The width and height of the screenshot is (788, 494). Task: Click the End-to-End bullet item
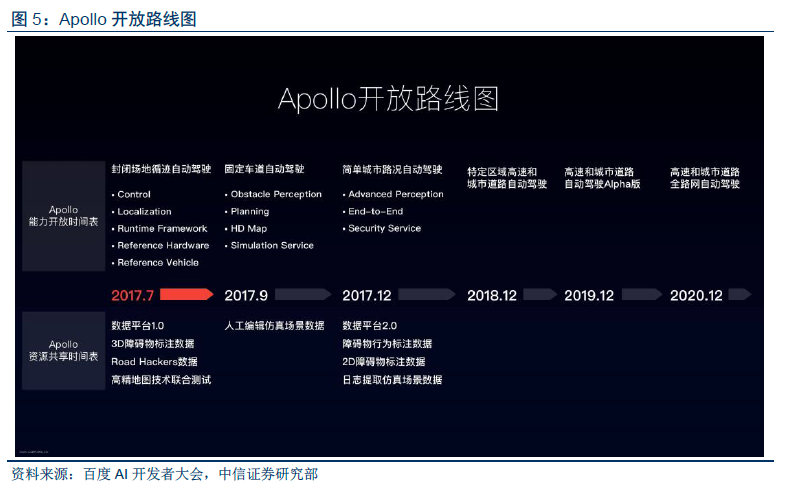click(373, 212)
